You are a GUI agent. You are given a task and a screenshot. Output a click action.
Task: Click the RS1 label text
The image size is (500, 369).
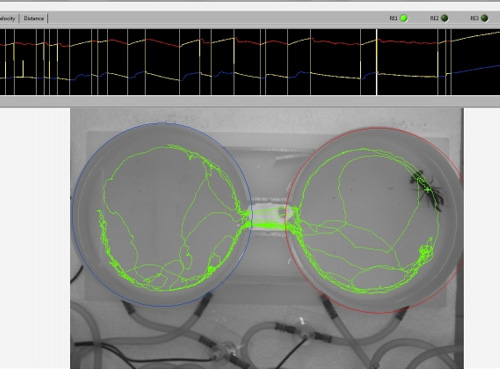point(393,18)
